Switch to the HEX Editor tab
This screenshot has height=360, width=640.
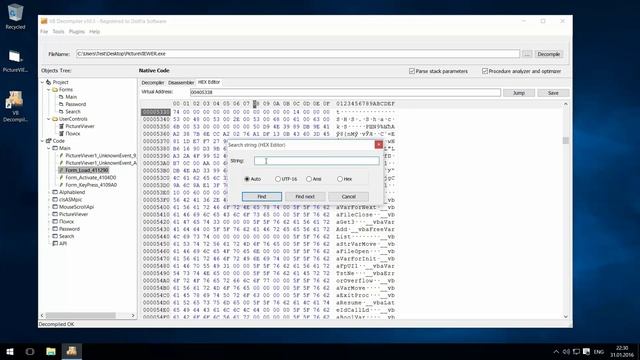pos(209,82)
